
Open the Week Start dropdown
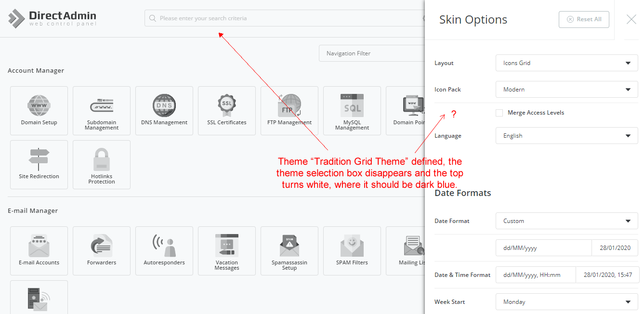tap(566, 302)
